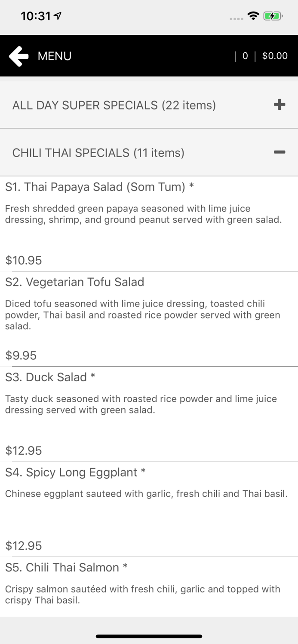Viewport: 298px width, 644px height.
Task: Tap the plus sign beside ALL DAY SUPER SPECIALS
Action: pos(280,105)
